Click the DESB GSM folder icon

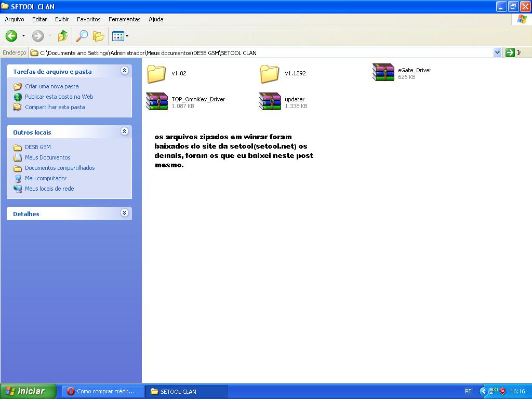(x=18, y=147)
